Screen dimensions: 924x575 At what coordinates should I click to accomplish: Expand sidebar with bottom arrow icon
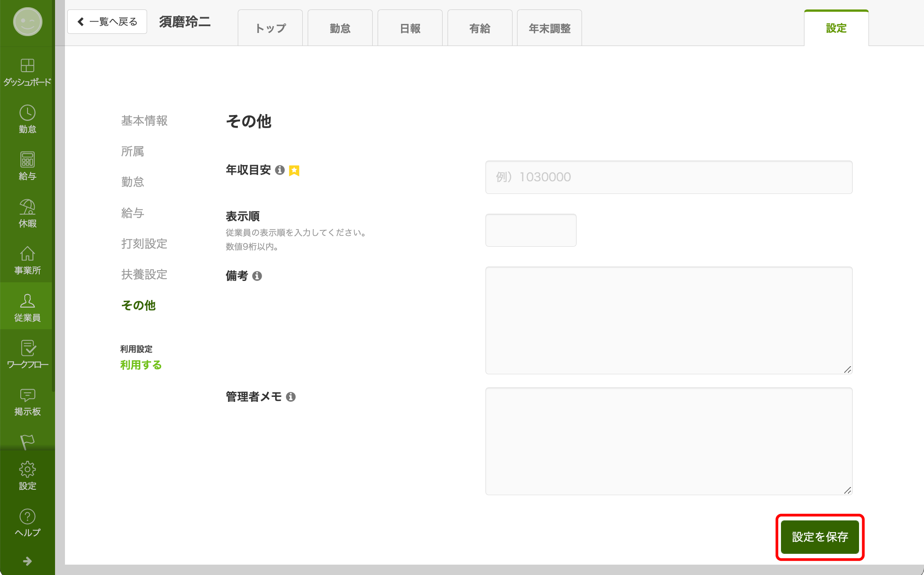click(x=27, y=561)
